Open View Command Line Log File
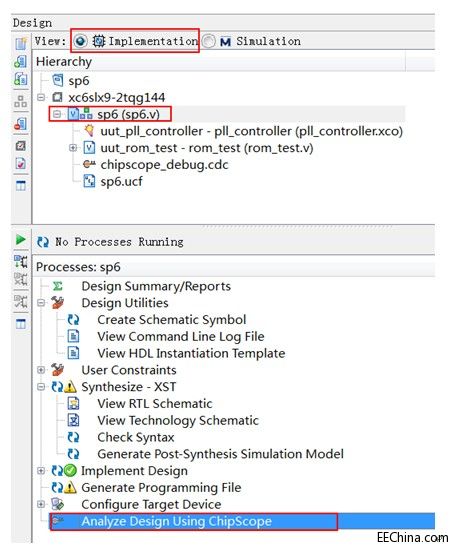455x551 pixels. [x=181, y=336]
